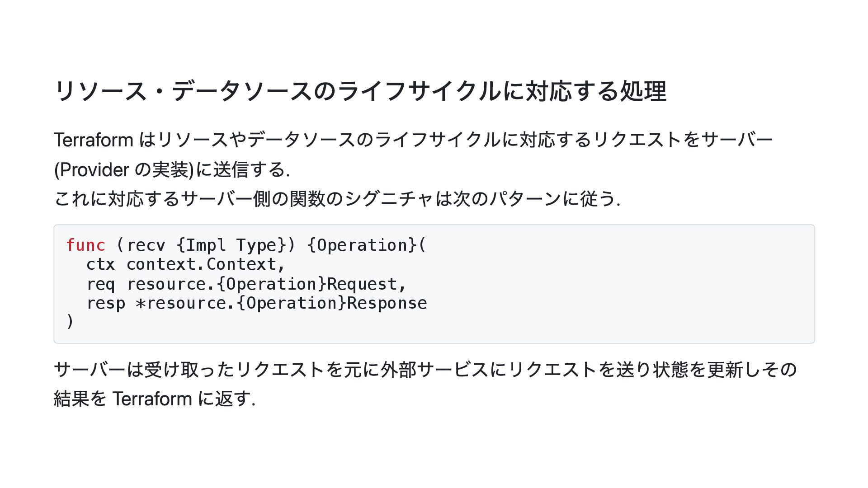Screen dimensions: 868x488
Task: Click the req parameter name in code
Action: click(100, 284)
